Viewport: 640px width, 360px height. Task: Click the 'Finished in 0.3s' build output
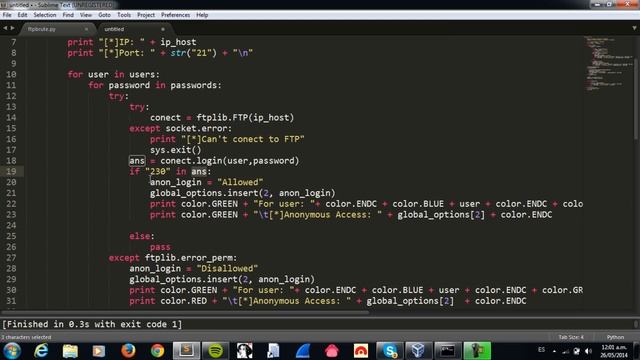click(92, 324)
